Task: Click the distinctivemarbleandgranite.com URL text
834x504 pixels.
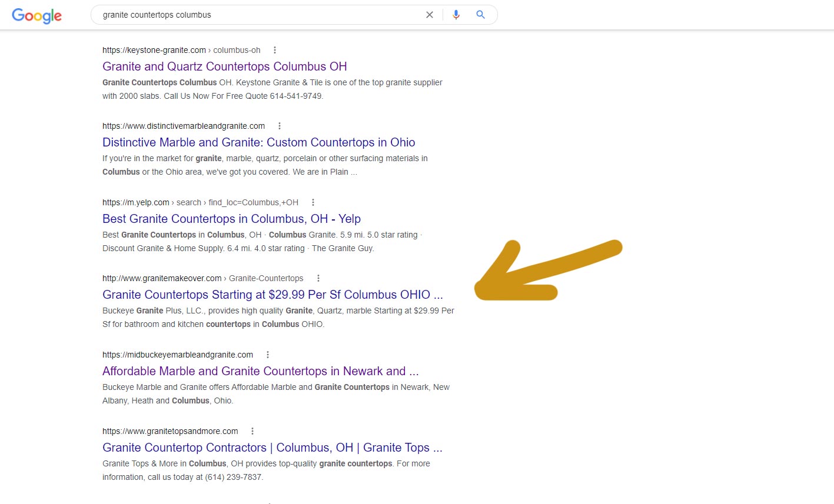Action: [184, 126]
